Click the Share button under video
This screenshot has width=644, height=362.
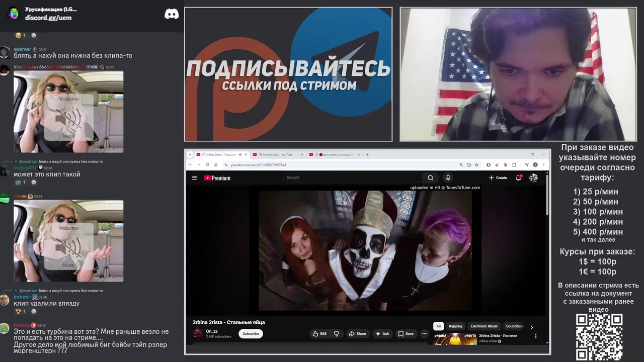[357, 333]
